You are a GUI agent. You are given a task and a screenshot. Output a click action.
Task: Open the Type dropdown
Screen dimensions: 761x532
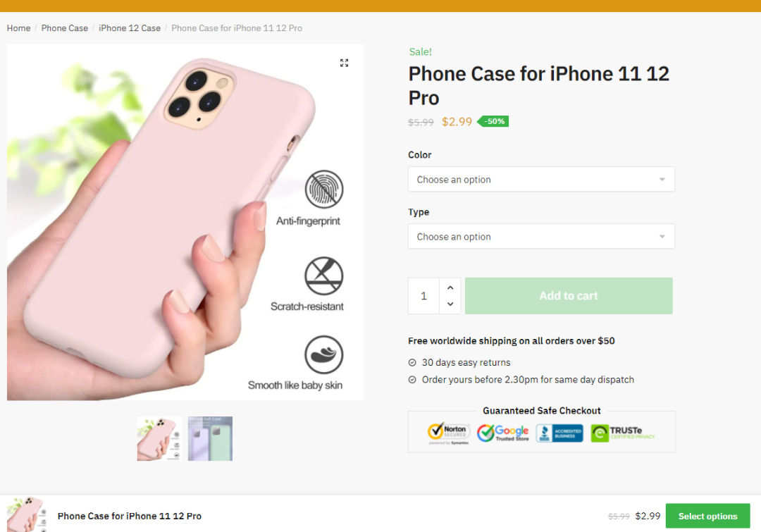click(541, 237)
